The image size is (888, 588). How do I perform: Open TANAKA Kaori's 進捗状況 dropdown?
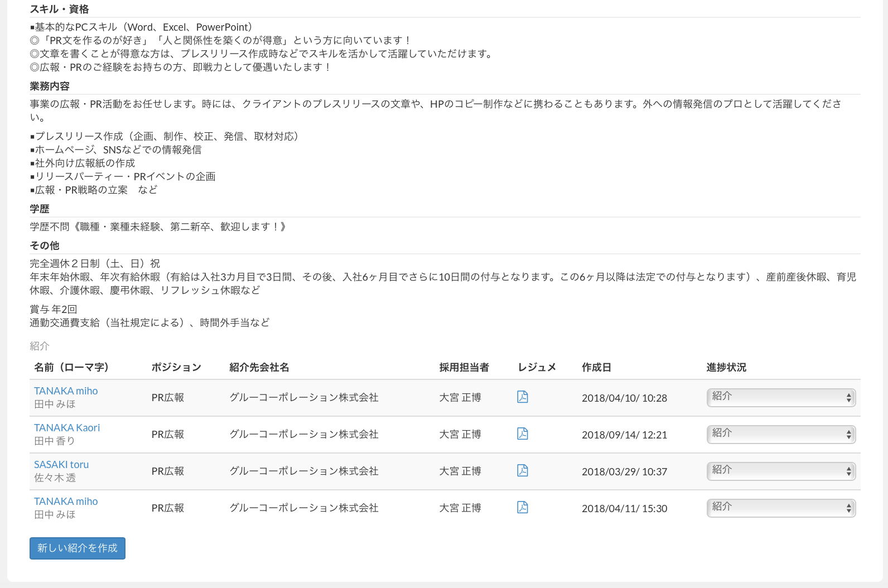point(780,434)
